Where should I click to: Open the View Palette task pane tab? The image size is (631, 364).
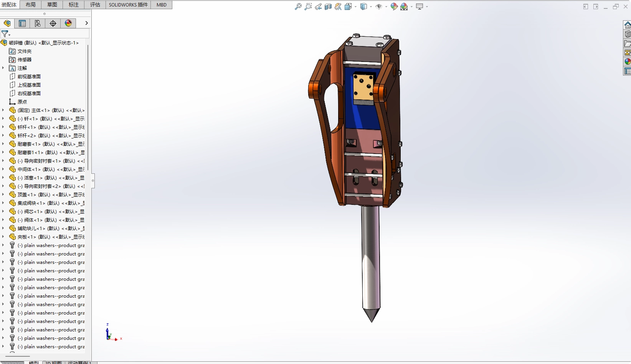pyautogui.click(x=628, y=53)
